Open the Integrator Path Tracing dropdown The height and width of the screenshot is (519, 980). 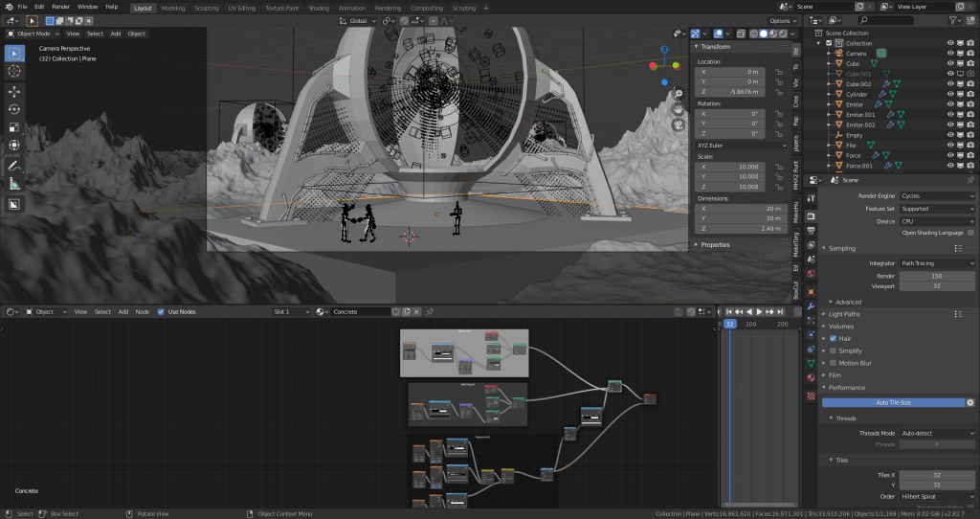[937, 263]
